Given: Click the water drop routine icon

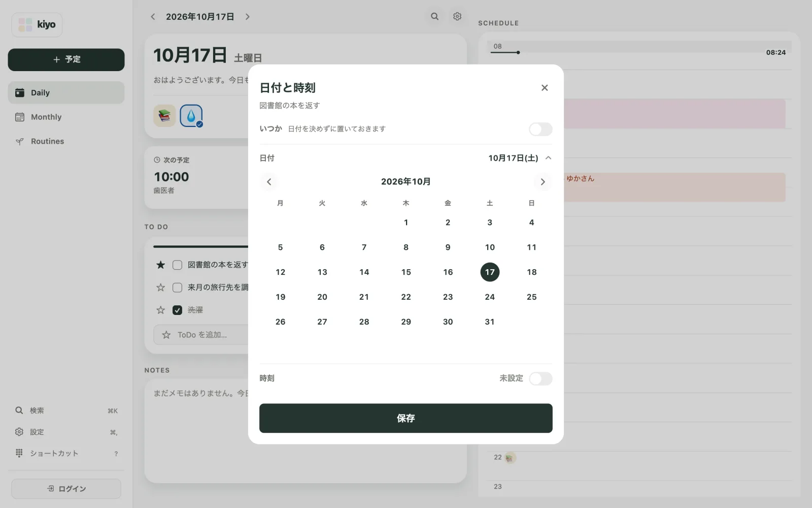Looking at the screenshot, I should (191, 116).
